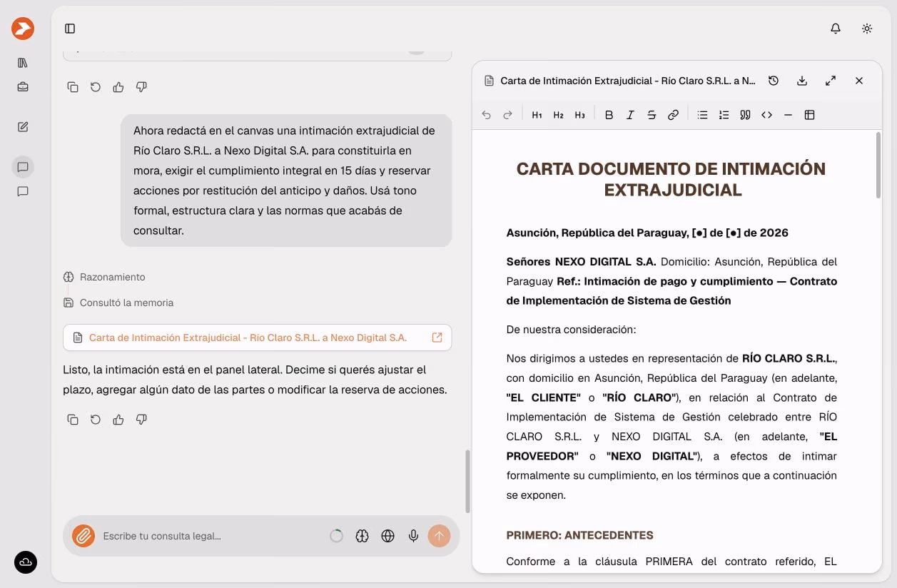Viewport: 897px width, 588px height.
Task: Apply Heading 2 format
Action: pos(559,115)
